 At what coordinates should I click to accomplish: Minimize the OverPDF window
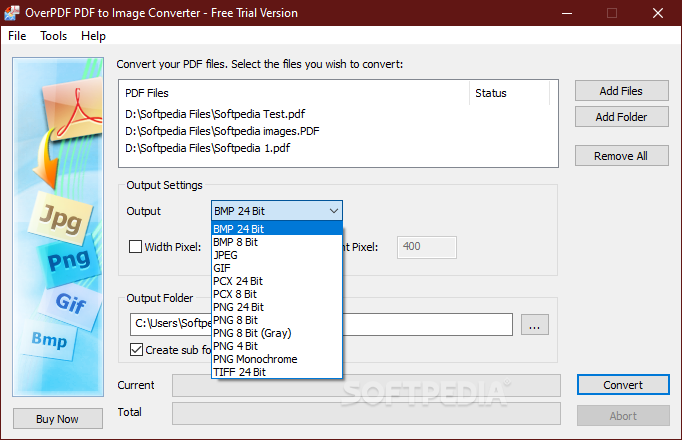point(567,13)
